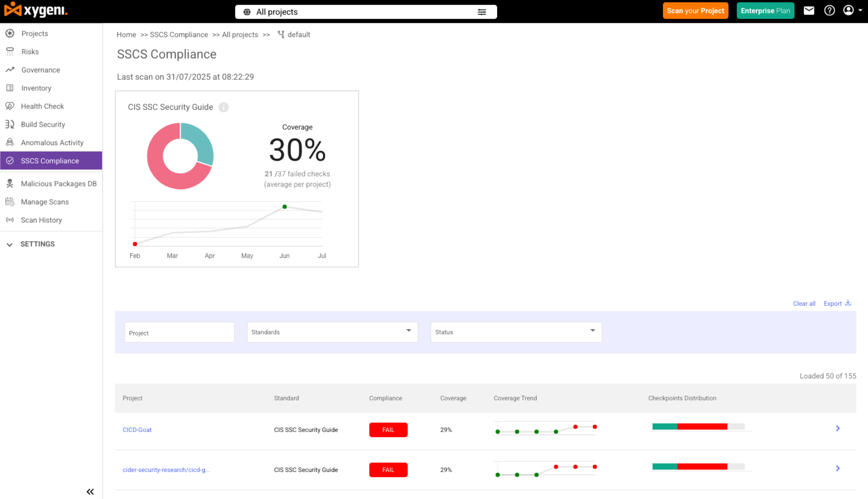The width and height of the screenshot is (868, 499).
Task: Click the user account avatar icon
Action: 848,10
